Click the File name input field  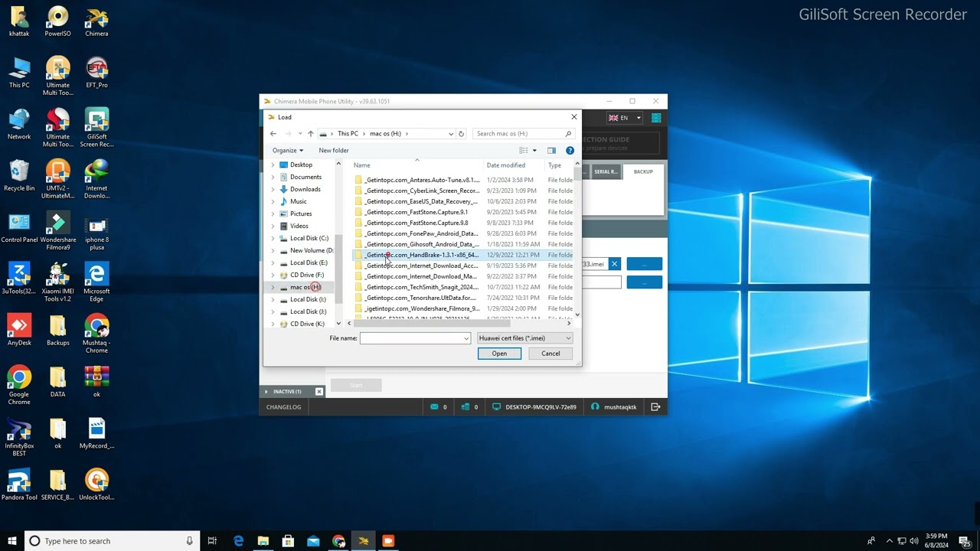point(411,338)
